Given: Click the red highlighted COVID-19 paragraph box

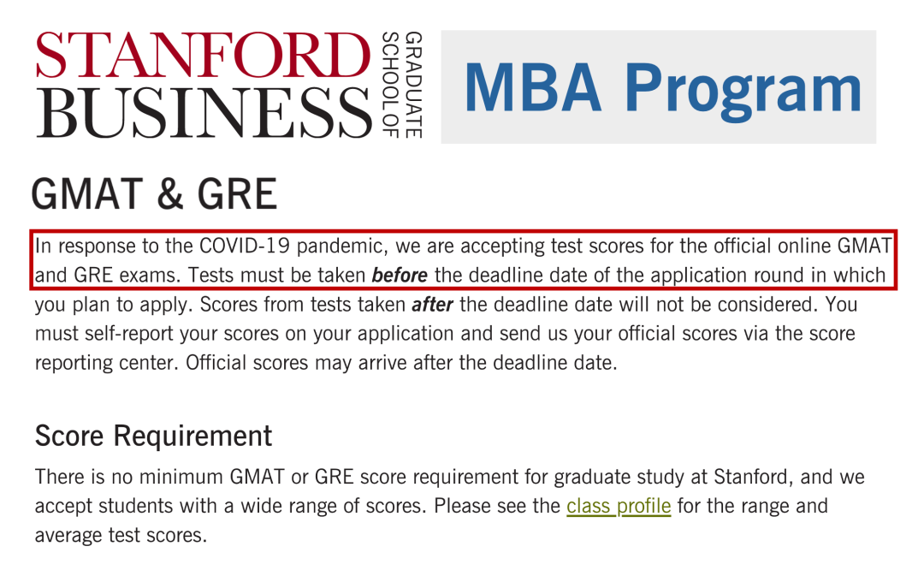Looking at the screenshot, I should 463,260.
